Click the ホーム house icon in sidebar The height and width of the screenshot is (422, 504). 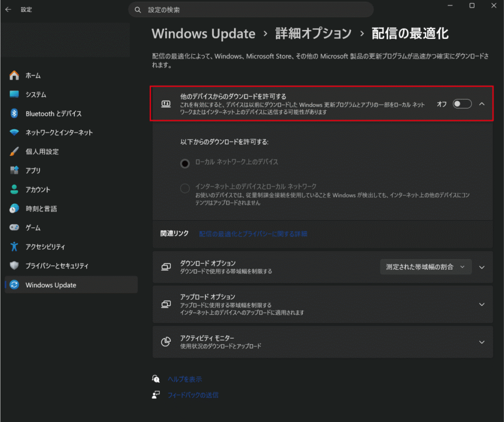tap(14, 75)
